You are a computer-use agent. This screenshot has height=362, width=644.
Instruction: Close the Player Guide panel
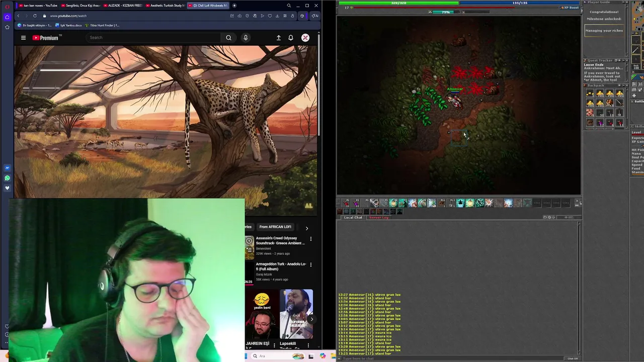tap(626, 2)
